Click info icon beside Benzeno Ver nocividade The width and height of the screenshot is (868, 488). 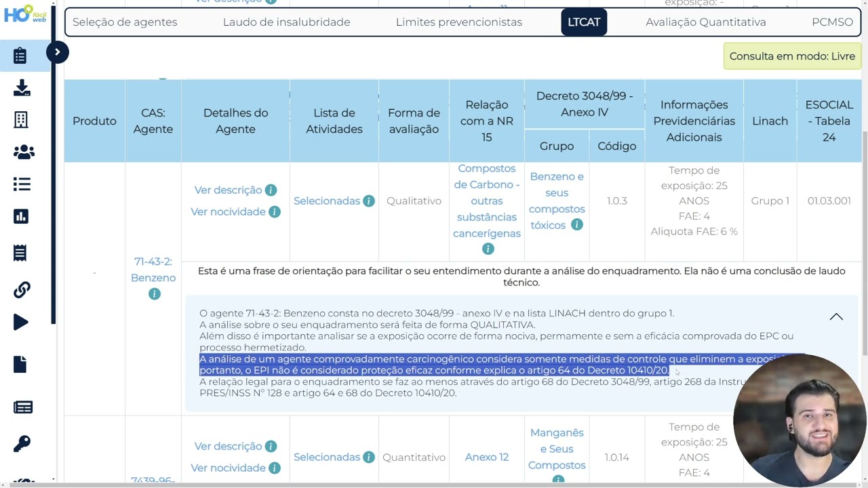coord(275,212)
